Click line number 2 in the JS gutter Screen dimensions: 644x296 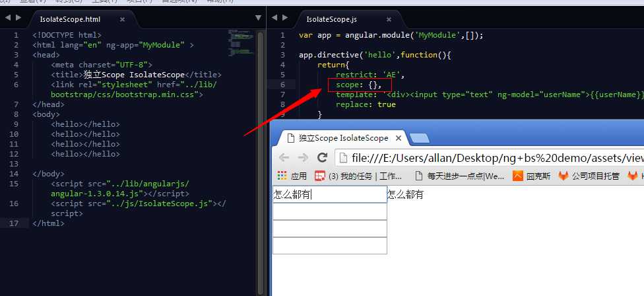coord(282,45)
